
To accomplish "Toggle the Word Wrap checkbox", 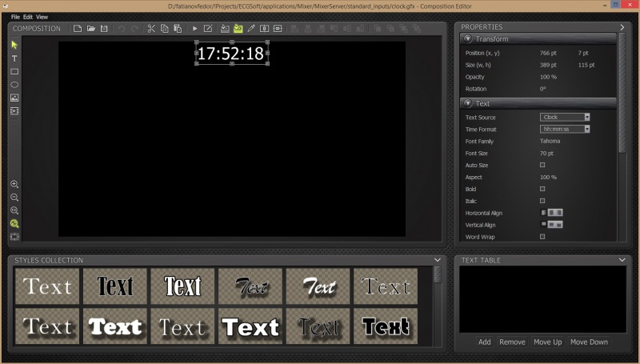I will tap(542, 237).
